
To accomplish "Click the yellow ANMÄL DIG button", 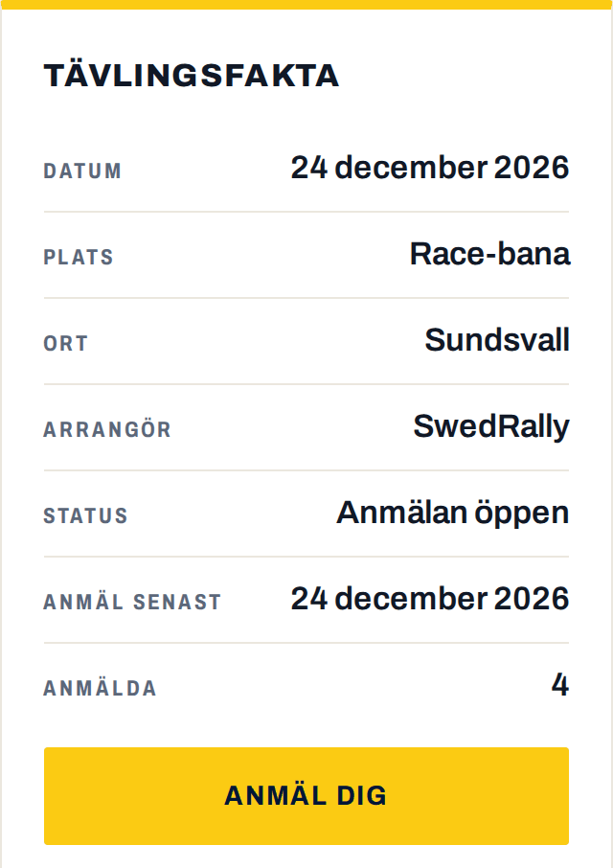I will pyautogui.click(x=306, y=795).
